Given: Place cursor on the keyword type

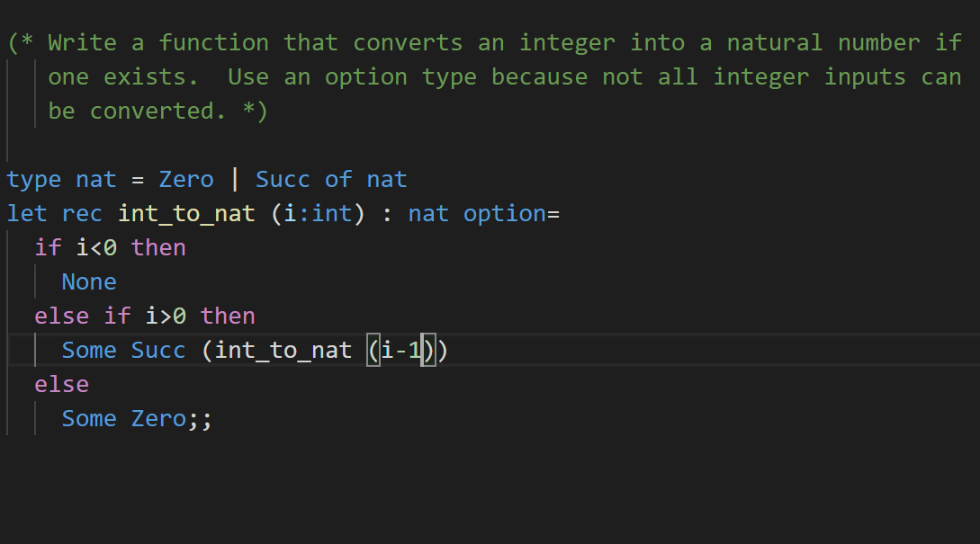Looking at the screenshot, I should [x=33, y=179].
